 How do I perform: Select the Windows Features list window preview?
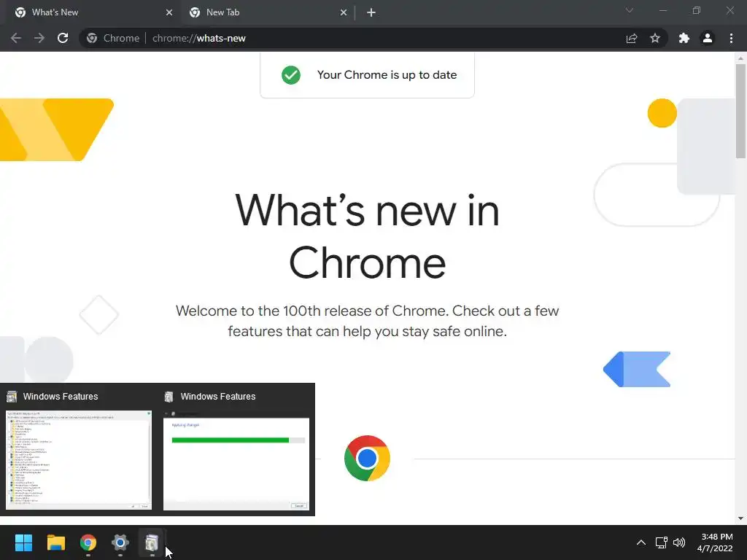pyautogui.click(x=79, y=460)
